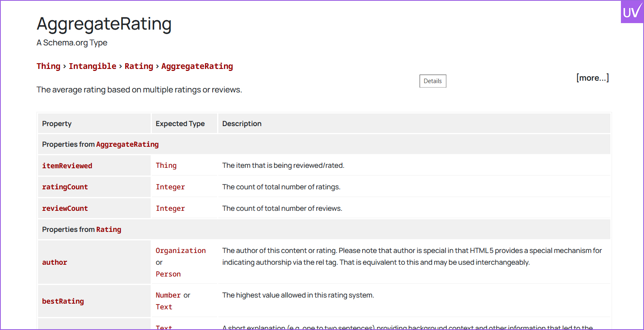The width and height of the screenshot is (644, 330).
Task: Open the Rating breadcrumb link
Action: click(x=139, y=66)
